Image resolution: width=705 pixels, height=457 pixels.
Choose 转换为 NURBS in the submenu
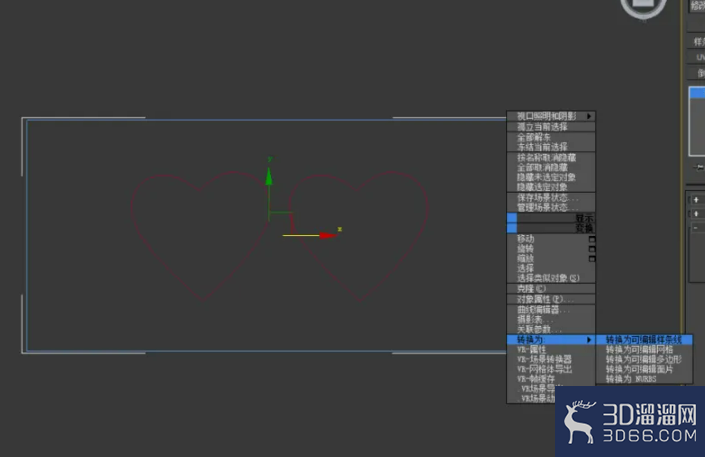click(x=644, y=379)
